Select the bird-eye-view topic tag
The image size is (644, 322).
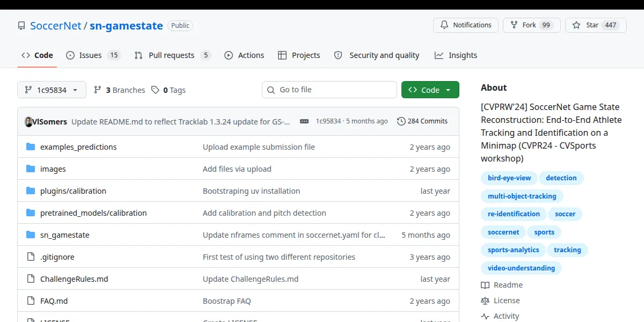click(x=509, y=178)
